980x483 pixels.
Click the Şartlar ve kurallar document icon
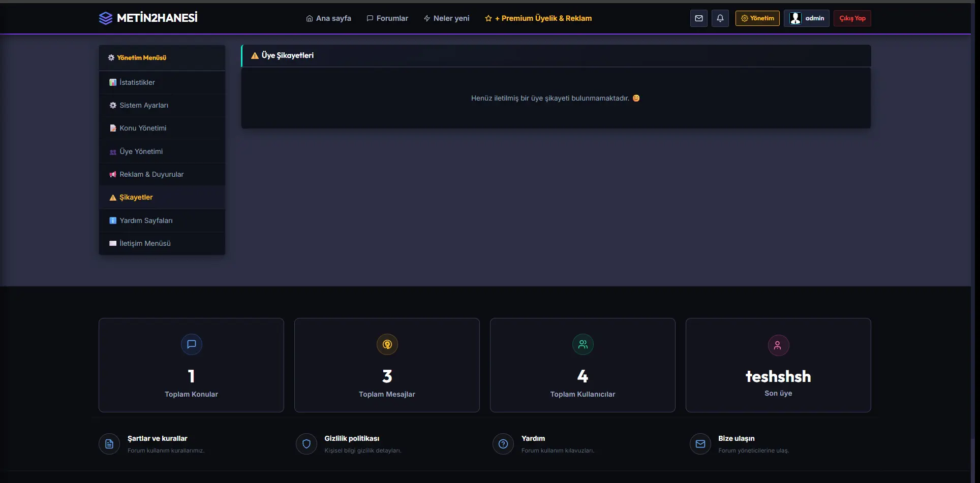109,444
